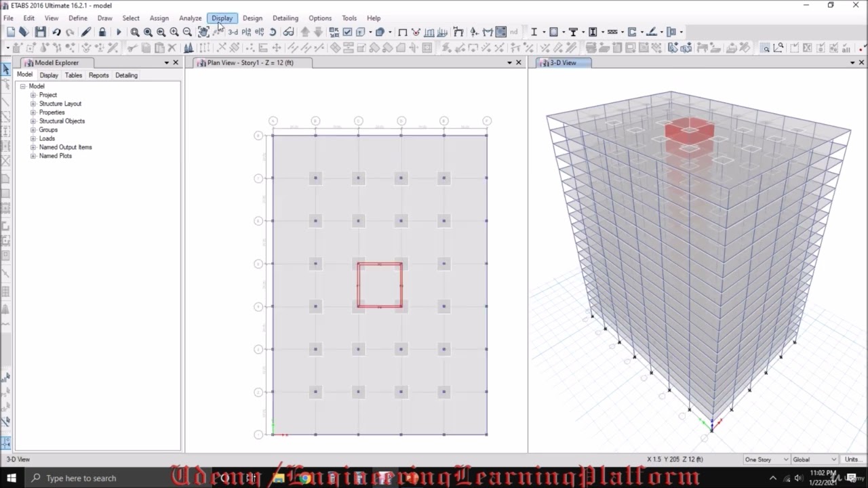Click the Units... button
Viewport: 868px width, 488px height.
pyautogui.click(x=853, y=460)
